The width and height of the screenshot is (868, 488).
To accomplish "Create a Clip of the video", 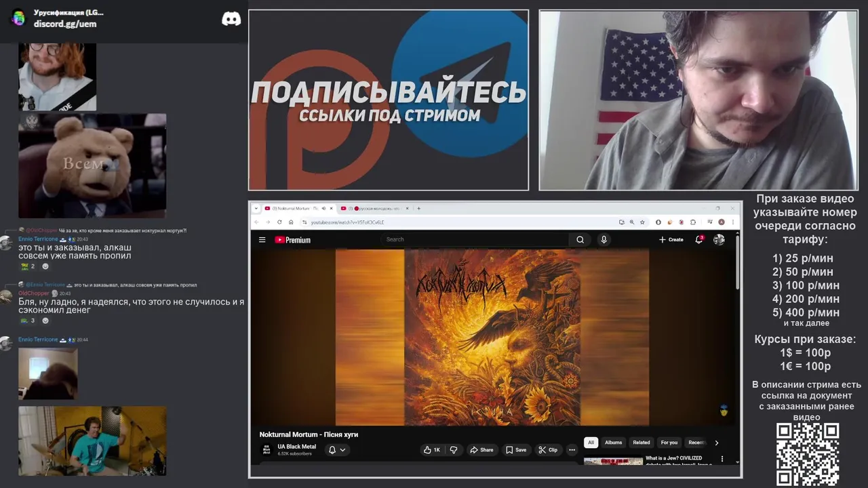I will 548,449.
